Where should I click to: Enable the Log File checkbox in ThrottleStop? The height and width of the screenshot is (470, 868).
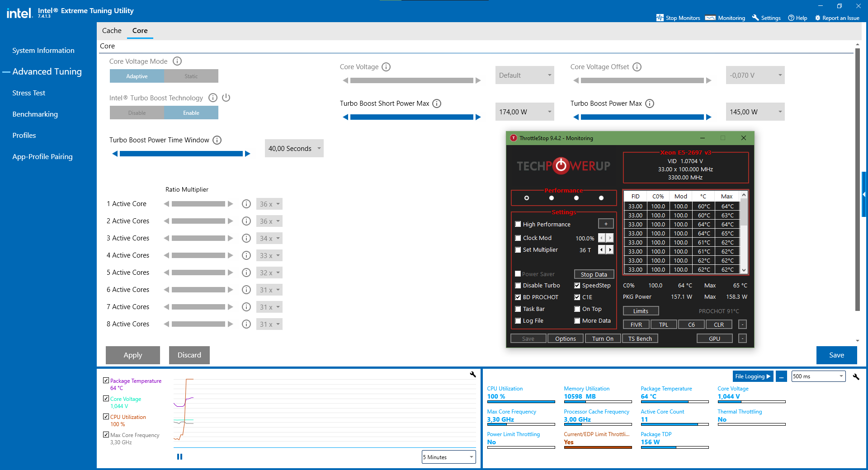pos(518,321)
